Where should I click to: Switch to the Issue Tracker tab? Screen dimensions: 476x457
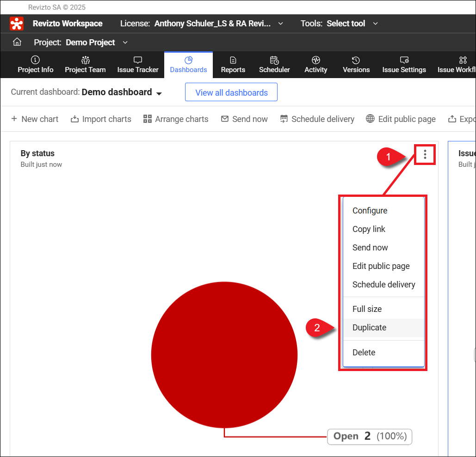[138, 65]
